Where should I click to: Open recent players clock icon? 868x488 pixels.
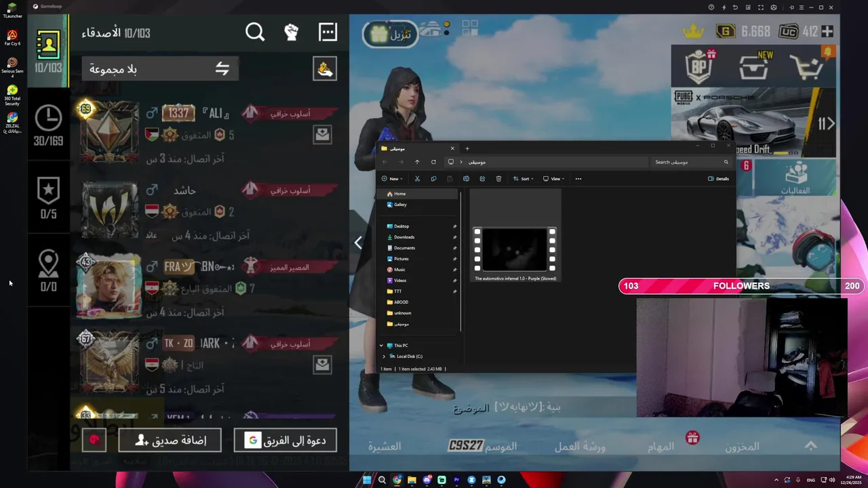[48, 119]
